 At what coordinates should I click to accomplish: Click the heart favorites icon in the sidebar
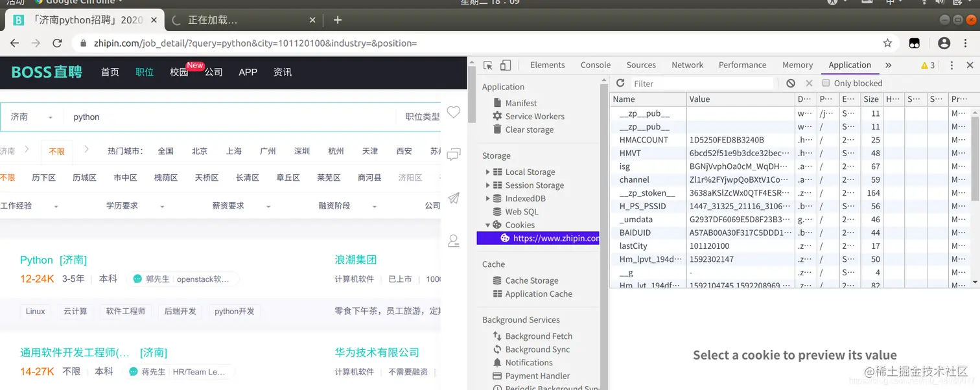tap(454, 113)
